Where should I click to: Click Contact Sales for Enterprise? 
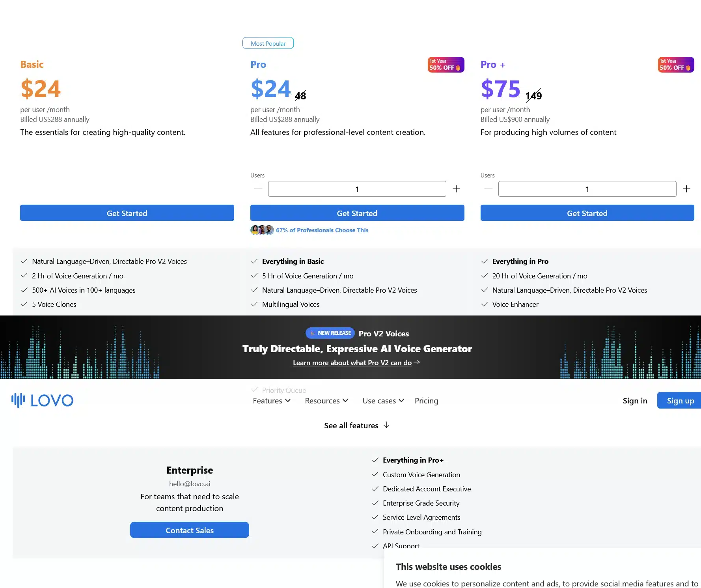pyautogui.click(x=189, y=530)
